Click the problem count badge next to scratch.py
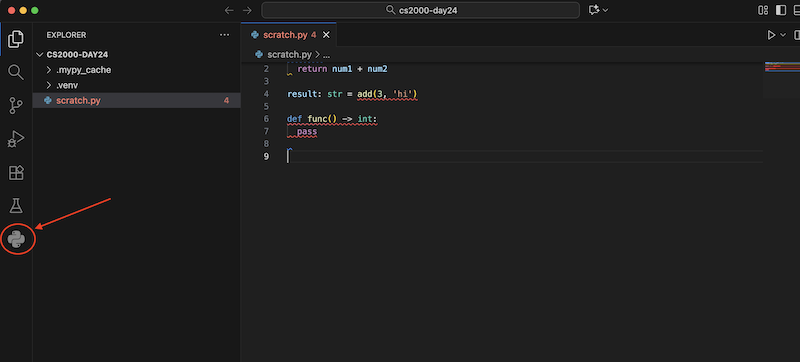The height and width of the screenshot is (362, 800). tap(227, 100)
